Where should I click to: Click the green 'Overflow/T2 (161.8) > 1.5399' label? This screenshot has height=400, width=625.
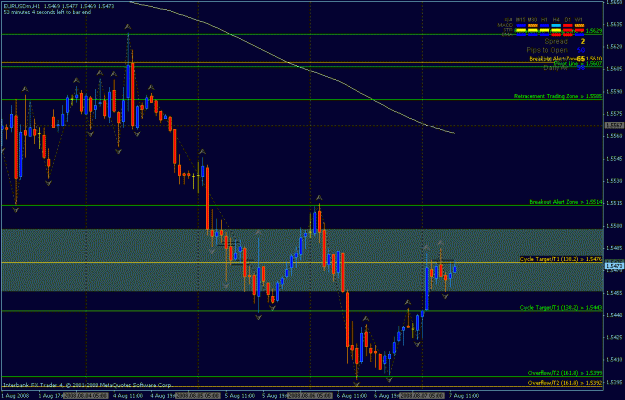click(565, 373)
